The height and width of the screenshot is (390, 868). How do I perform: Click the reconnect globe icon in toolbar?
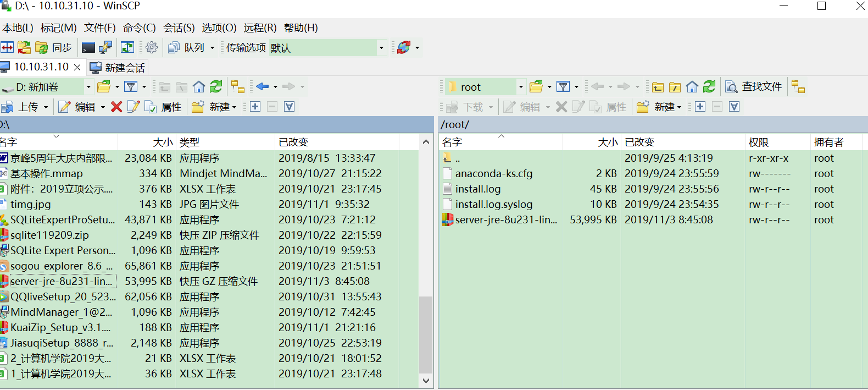tap(404, 48)
